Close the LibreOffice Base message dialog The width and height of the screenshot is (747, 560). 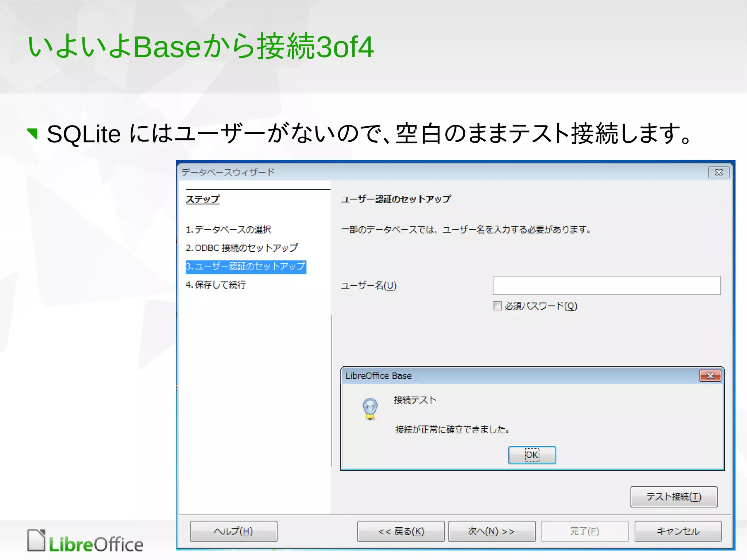(710, 376)
